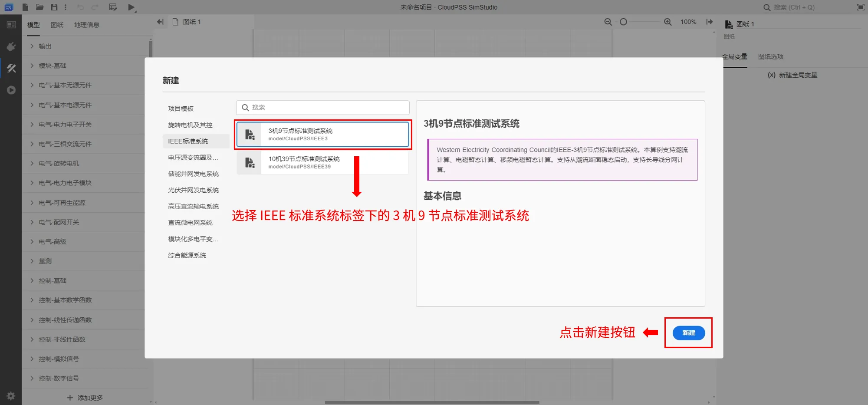Open the settings gear in the sidebar
The width and height of the screenshot is (868, 405).
[11, 395]
